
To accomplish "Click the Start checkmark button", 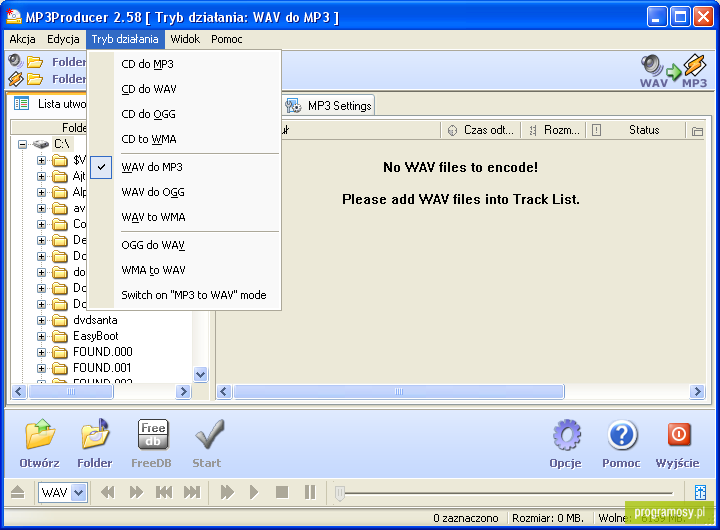I will point(209,434).
